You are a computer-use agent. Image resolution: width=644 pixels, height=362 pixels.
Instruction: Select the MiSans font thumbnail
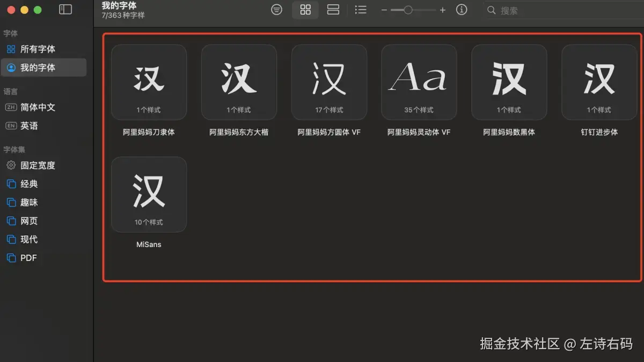(x=149, y=194)
